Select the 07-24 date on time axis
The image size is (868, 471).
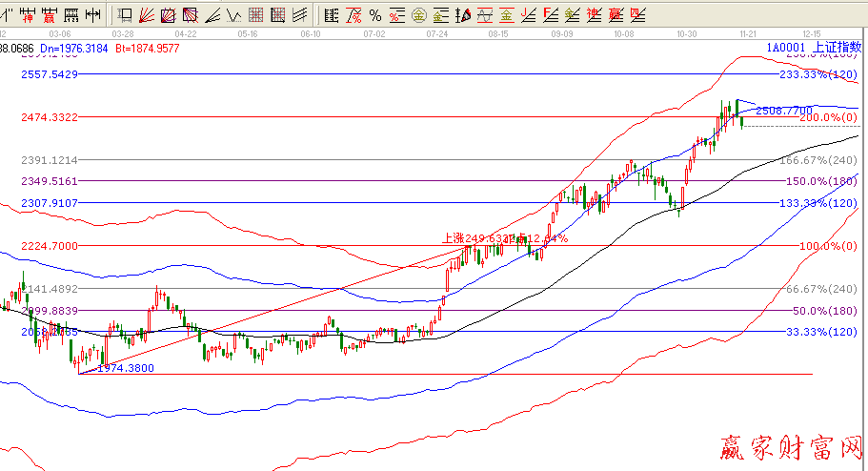[x=438, y=32]
